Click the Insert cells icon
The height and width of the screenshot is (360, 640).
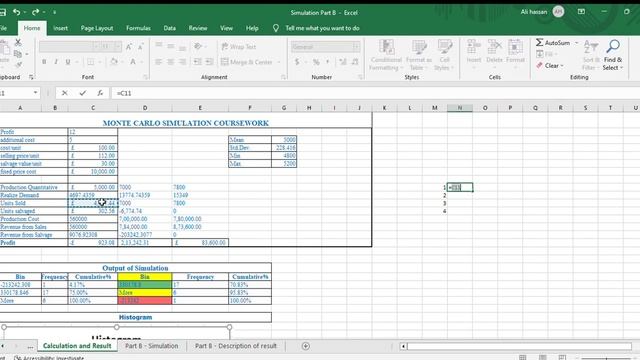(x=473, y=47)
